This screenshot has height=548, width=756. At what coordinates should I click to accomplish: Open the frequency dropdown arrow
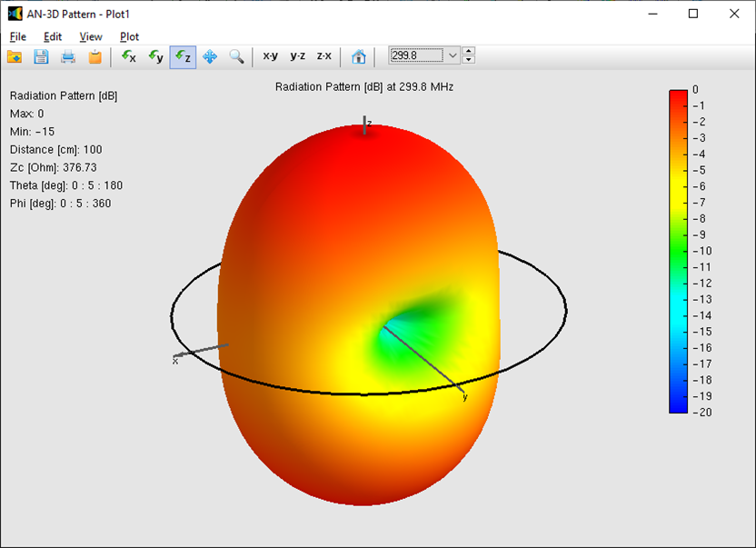[x=453, y=55]
